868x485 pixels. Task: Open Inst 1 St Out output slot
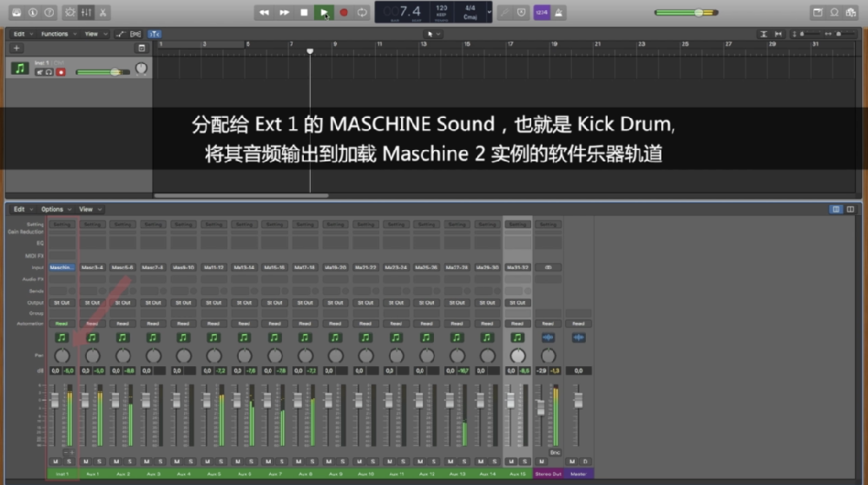click(x=62, y=303)
